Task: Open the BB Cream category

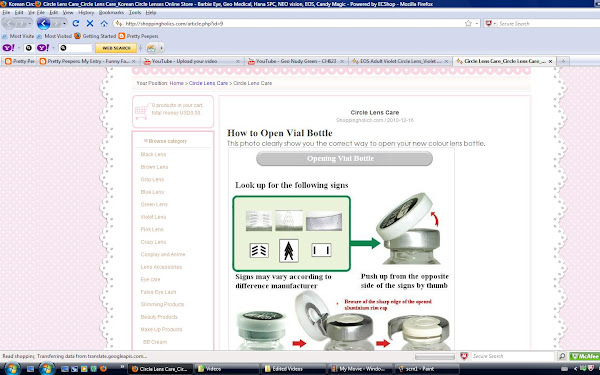Action: 155,342
